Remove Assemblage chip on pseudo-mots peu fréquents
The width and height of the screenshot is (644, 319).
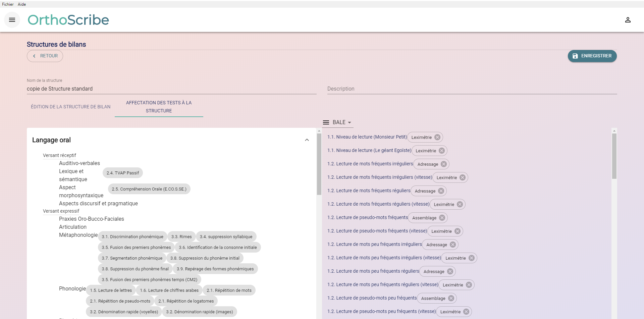point(451,298)
